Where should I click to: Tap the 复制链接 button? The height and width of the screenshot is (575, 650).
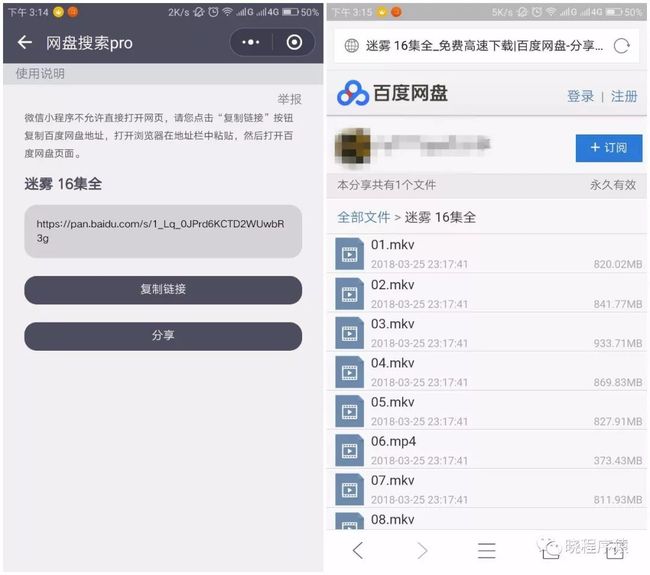pos(163,290)
